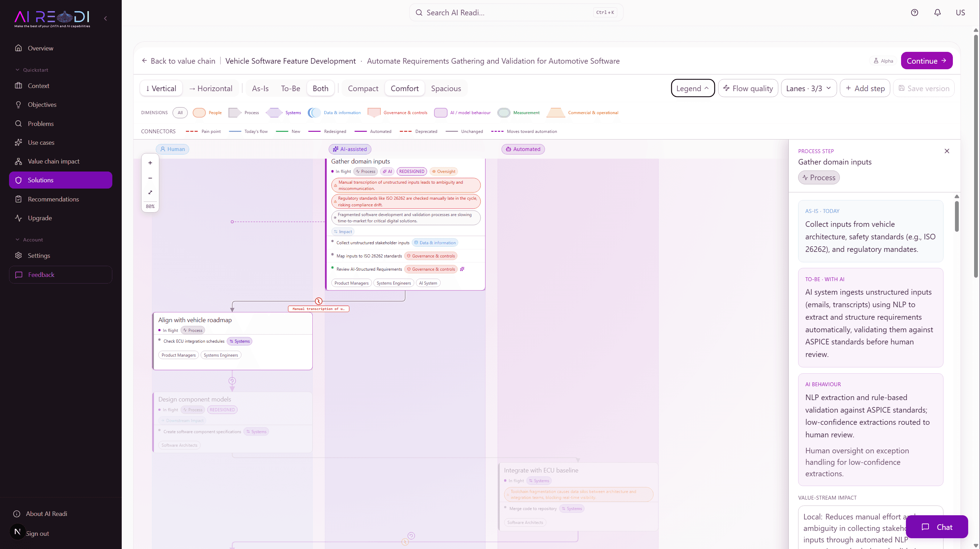This screenshot has height=549, width=980.
Task: Click the Alpha badge
Action: pos(883,61)
